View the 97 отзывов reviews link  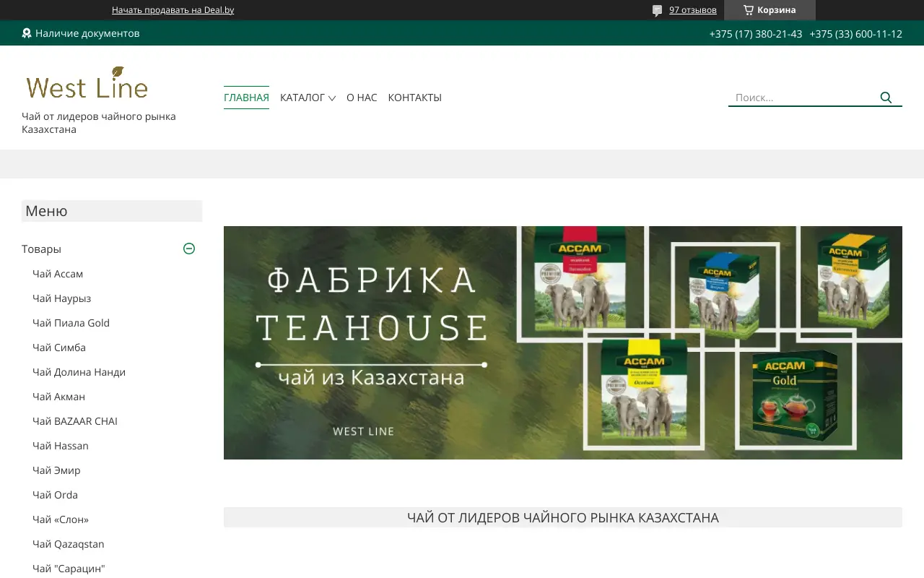click(x=692, y=9)
